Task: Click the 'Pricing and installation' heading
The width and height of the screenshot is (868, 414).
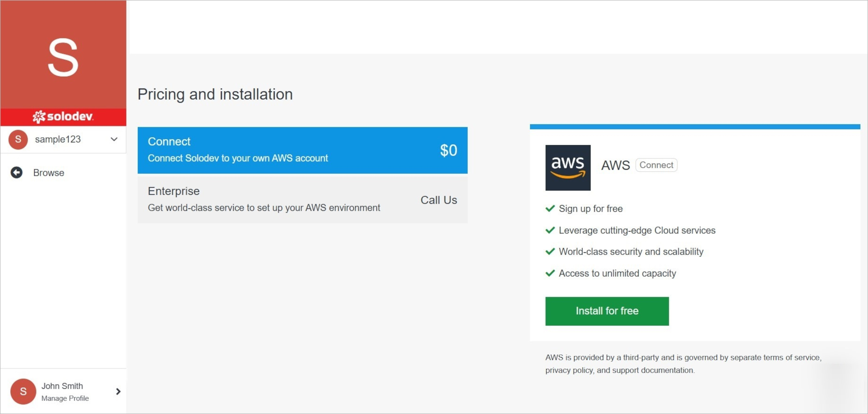Action: [x=215, y=94]
